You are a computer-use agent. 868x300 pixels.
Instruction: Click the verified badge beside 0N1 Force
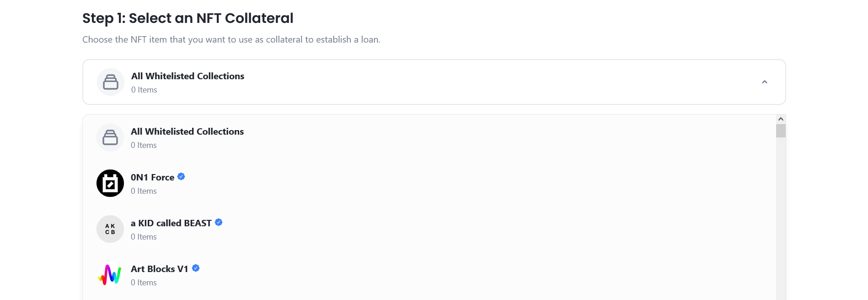point(181,176)
